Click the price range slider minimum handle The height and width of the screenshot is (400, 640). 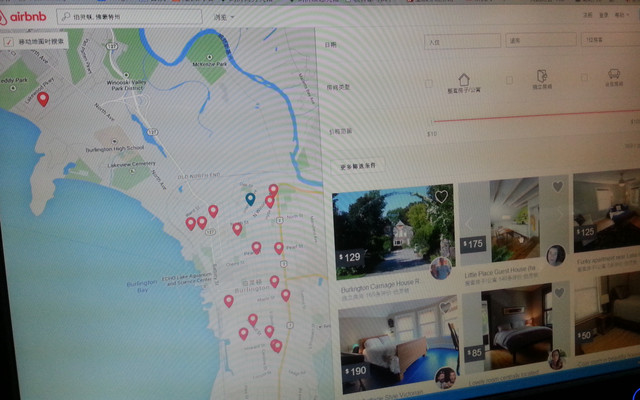pos(433,122)
